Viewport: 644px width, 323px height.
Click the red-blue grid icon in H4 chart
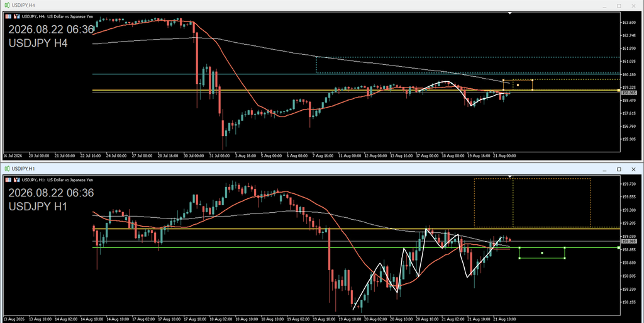(8, 16)
